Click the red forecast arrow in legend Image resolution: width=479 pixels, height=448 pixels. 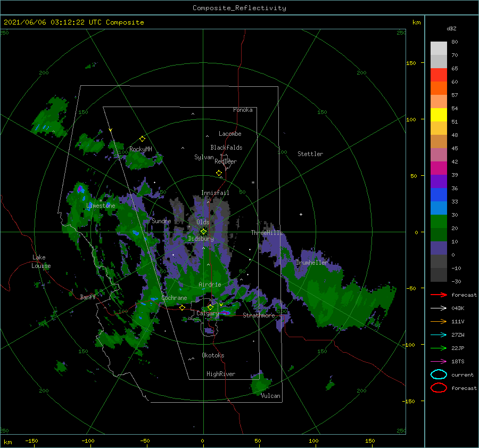[439, 295]
